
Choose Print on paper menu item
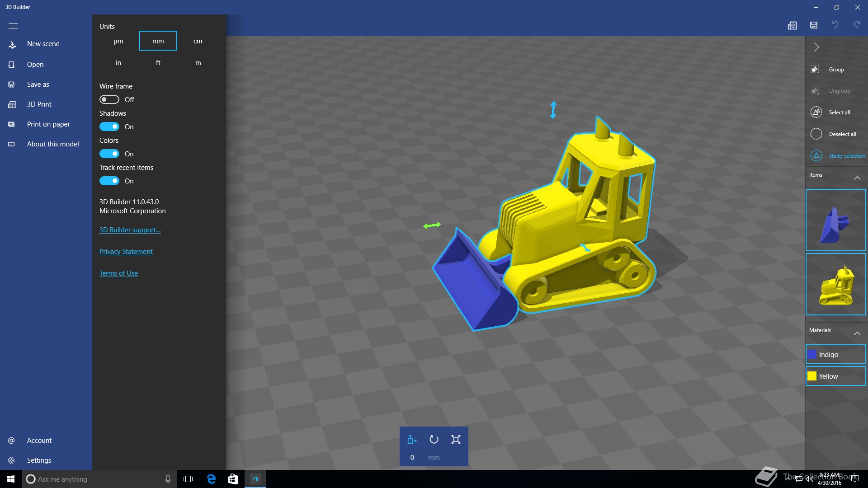48,124
